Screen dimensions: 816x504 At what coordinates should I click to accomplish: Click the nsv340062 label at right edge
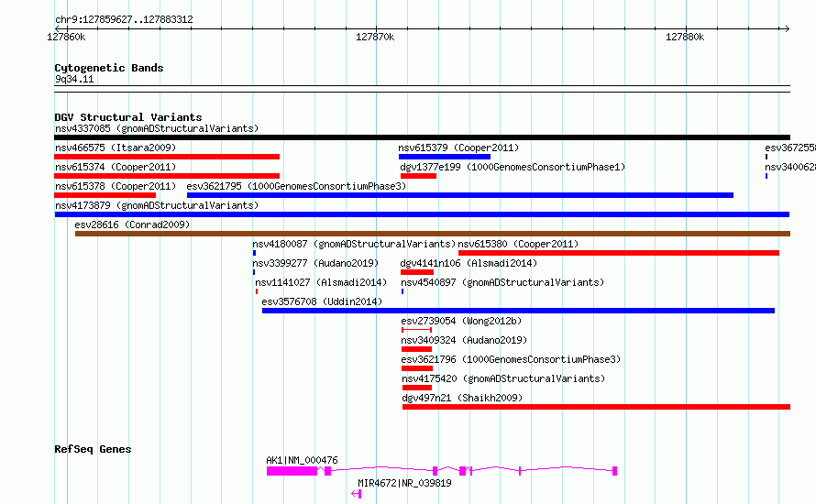pos(790,167)
